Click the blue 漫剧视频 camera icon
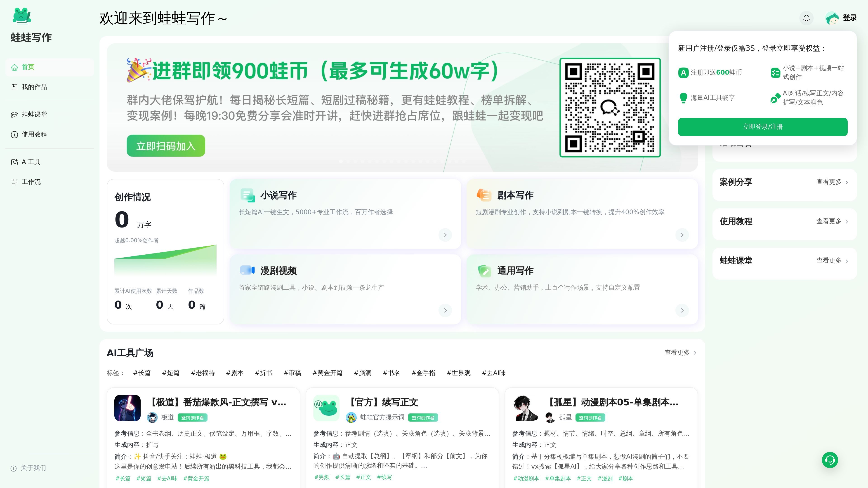 coord(247,270)
